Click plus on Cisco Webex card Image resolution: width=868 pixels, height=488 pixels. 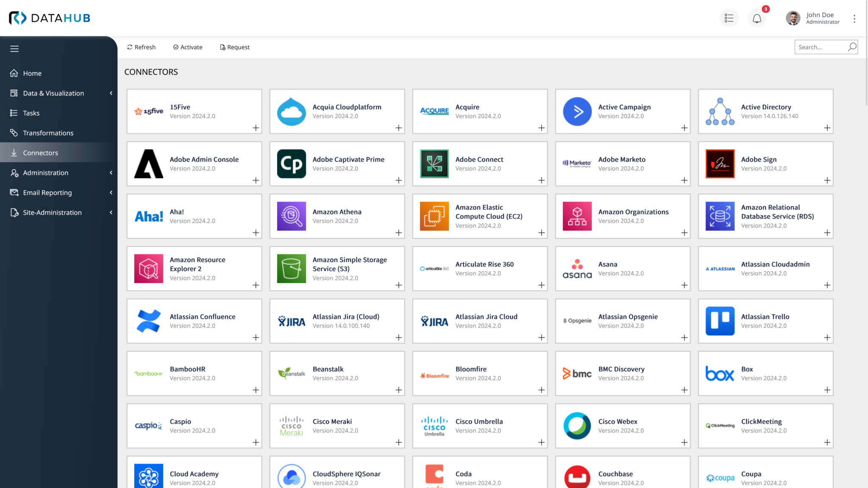pyautogui.click(x=684, y=442)
